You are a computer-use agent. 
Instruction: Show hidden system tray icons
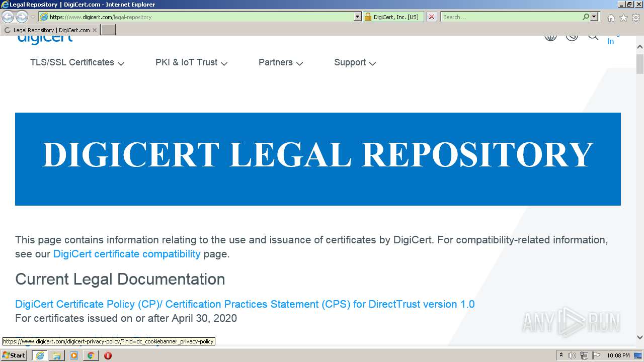(561, 355)
